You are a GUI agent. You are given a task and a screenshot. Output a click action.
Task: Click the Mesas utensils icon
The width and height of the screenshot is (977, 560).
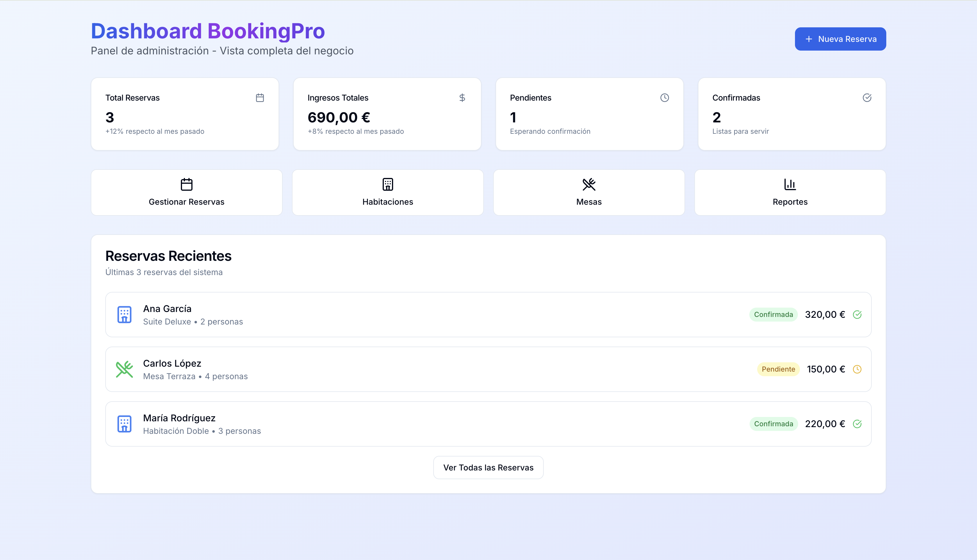tap(589, 184)
